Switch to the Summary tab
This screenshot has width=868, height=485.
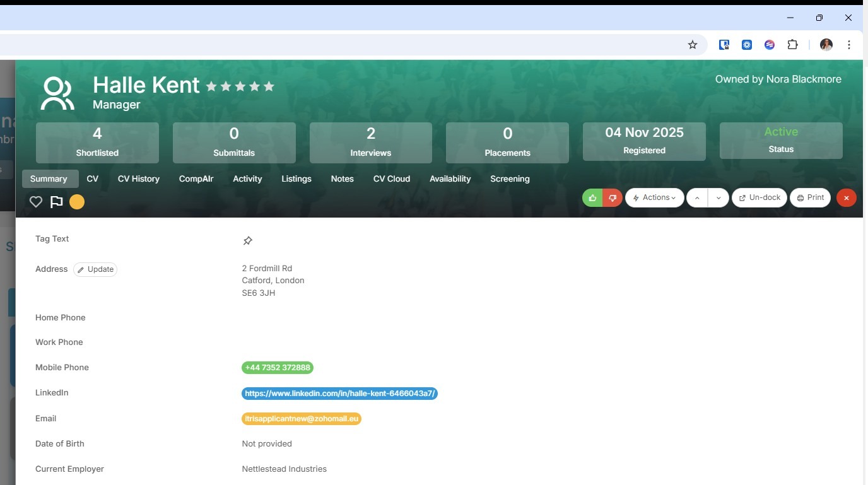click(50, 178)
